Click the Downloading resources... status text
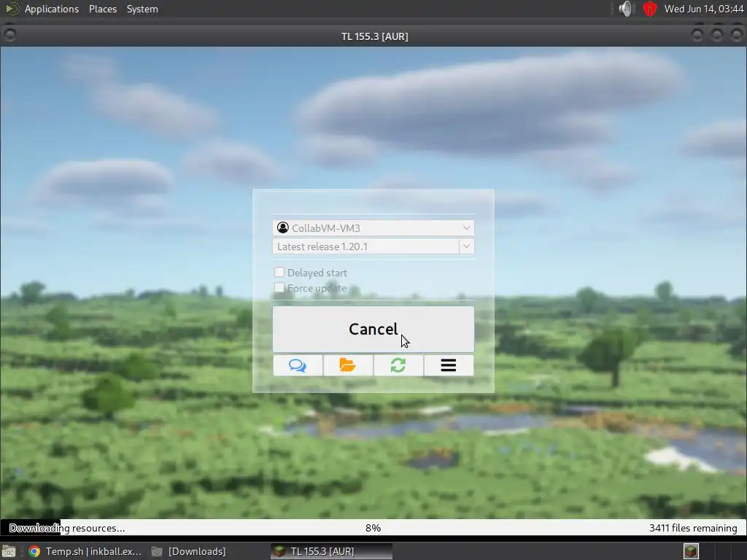Image resolution: width=747 pixels, height=560 pixels. pyautogui.click(x=67, y=528)
